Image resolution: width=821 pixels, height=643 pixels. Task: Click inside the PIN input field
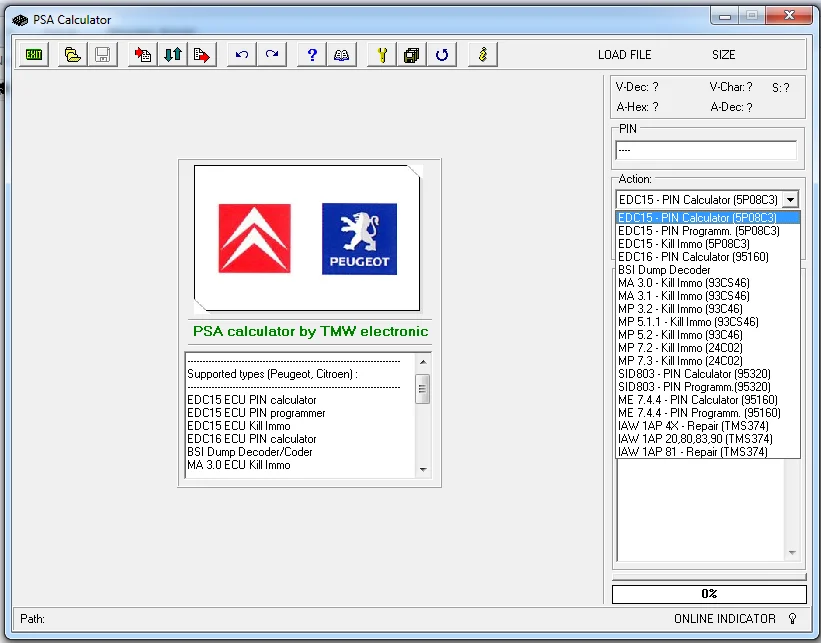point(706,150)
